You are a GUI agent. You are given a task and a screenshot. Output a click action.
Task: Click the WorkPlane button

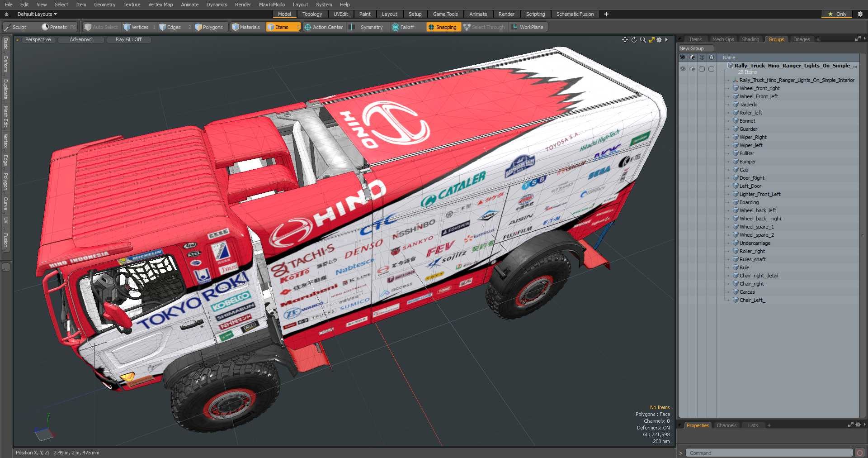pyautogui.click(x=528, y=27)
